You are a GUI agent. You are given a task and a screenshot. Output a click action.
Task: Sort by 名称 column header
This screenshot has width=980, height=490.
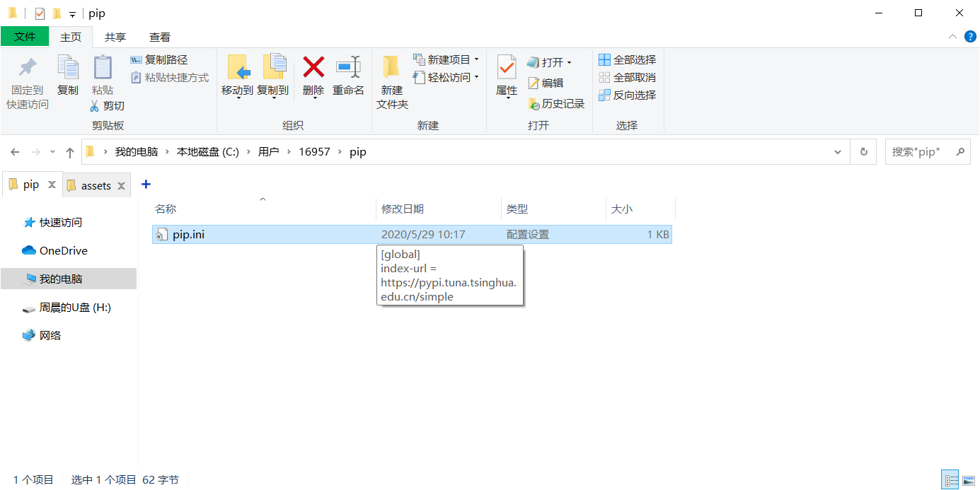tap(264, 209)
